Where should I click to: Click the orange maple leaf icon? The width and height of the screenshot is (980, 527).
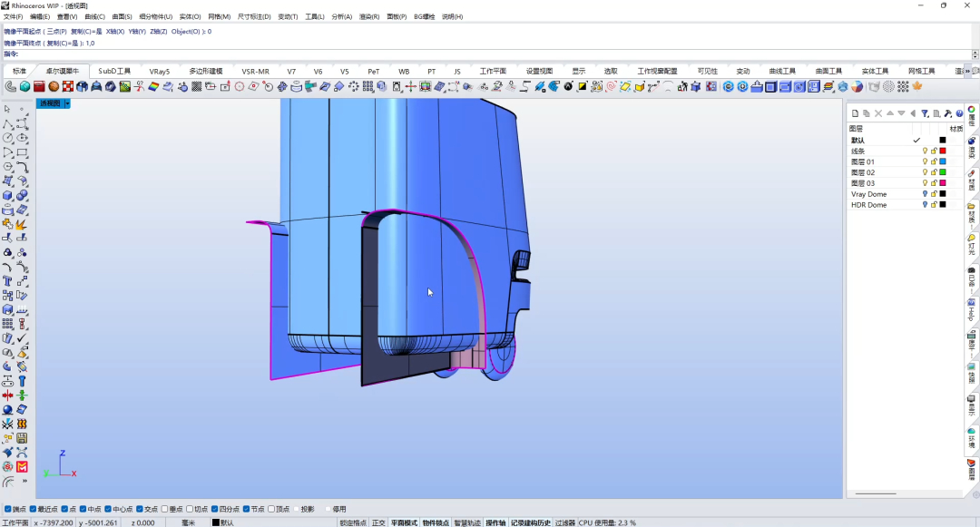916,87
